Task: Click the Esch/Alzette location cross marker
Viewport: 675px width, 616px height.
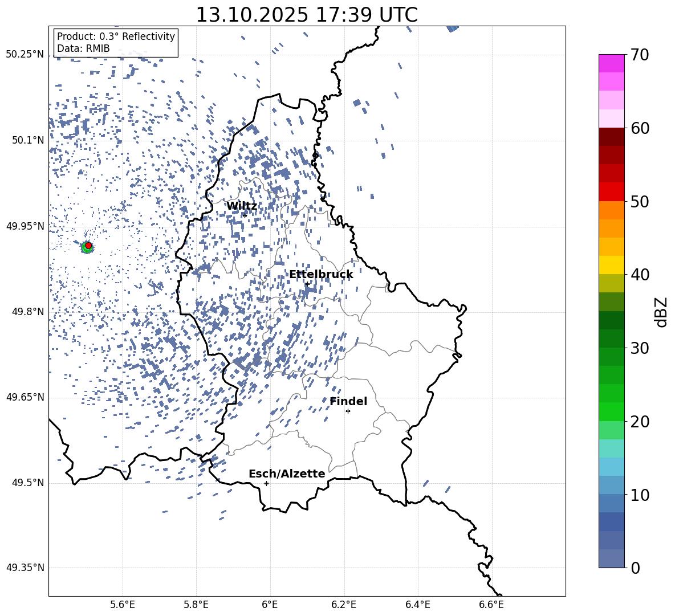Action: point(266,483)
